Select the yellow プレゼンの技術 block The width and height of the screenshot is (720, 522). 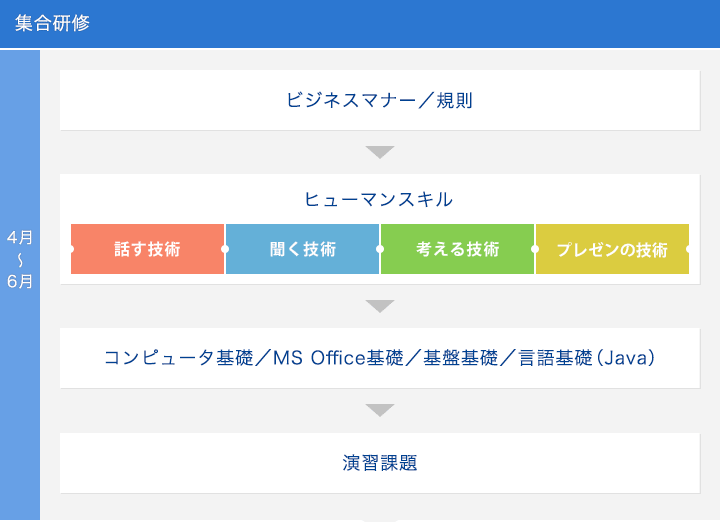tap(612, 249)
